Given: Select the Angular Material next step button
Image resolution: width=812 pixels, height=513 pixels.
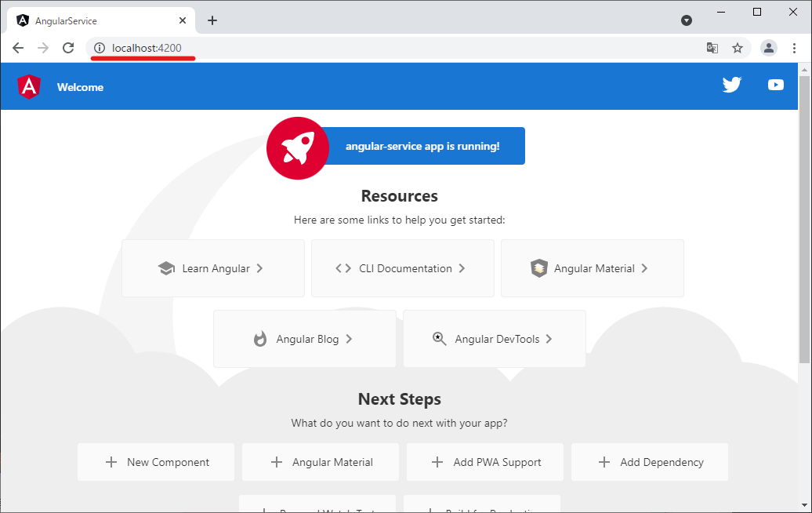Looking at the screenshot, I should (x=321, y=462).
